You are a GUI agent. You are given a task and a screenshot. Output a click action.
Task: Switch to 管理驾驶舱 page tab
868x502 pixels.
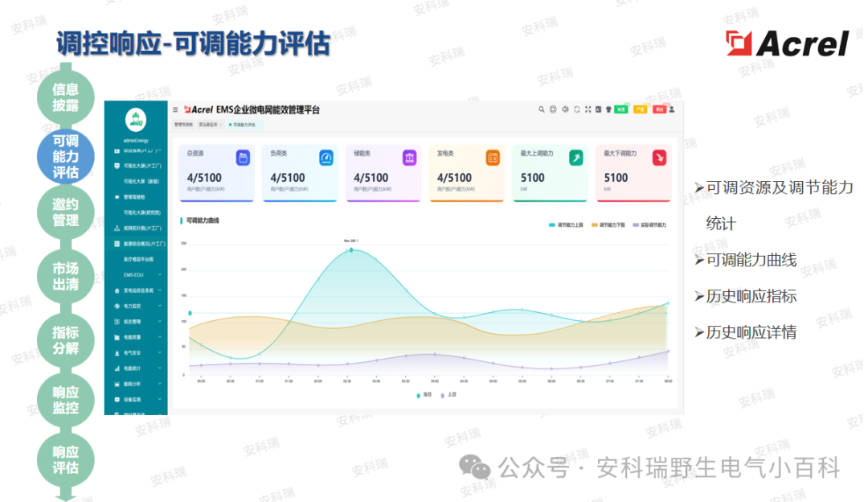pos(184,125)
